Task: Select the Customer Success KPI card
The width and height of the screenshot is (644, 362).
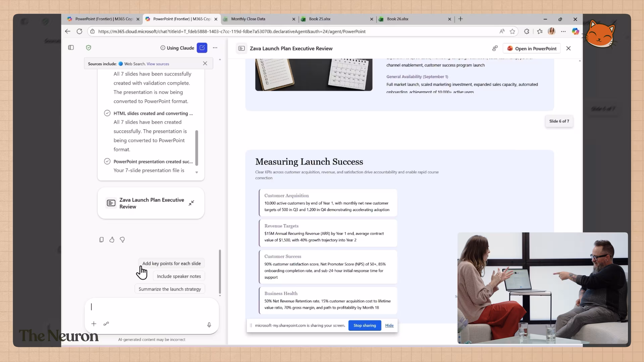Action: point(328,267)
